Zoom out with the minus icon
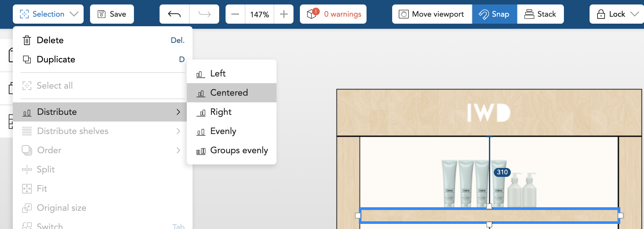This screenshot has height=229, width=644. tap(235, 14)
